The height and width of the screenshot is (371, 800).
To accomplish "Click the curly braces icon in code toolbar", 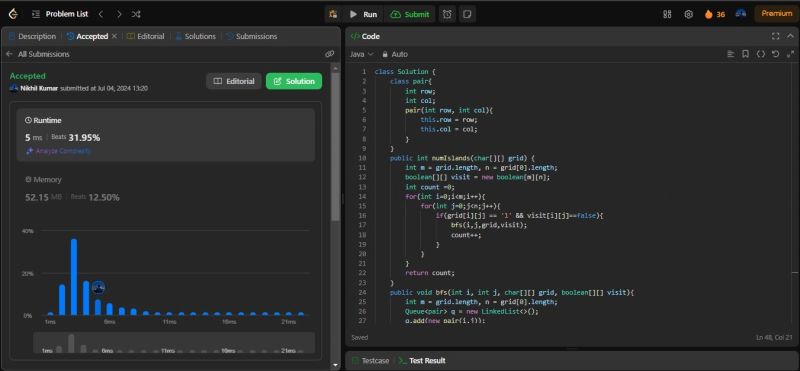I will (x=761, y=54).
